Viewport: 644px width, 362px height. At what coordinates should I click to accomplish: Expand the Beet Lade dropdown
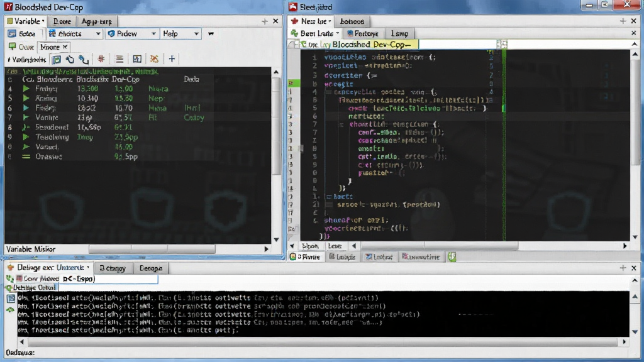click(338, 33)
